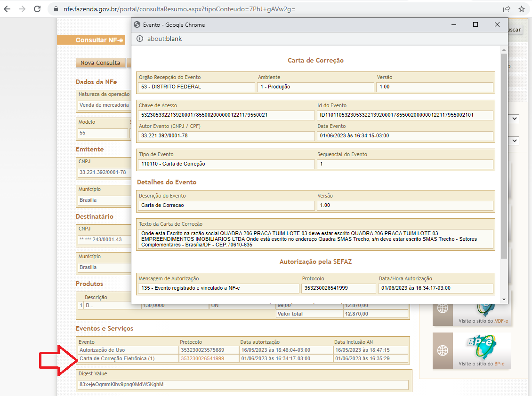Screen dimensions: 532x396
Task: Click the lock icon beside the portal URL
Action: pos(56,9)
